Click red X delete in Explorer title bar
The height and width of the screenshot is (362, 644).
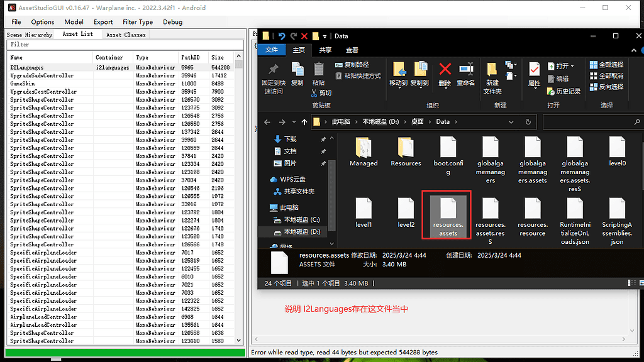point(304,36)
